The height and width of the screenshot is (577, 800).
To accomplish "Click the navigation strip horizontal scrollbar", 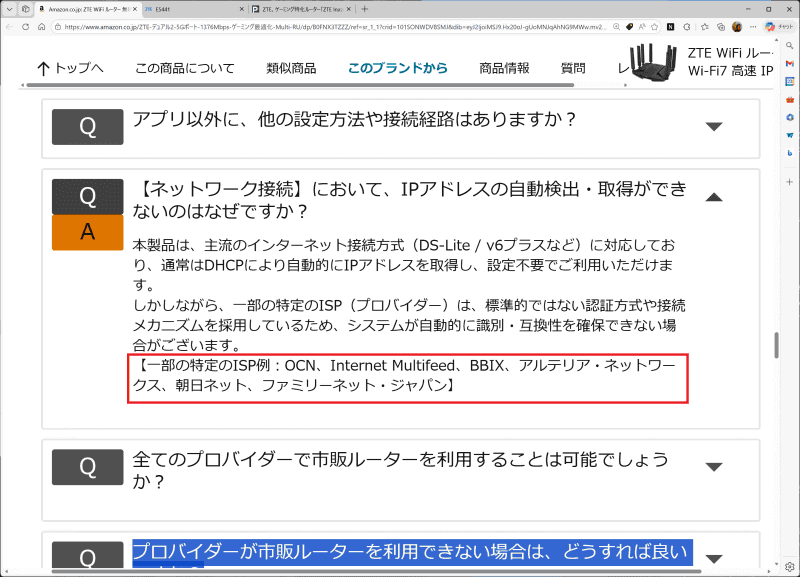I will click(300, 85).
